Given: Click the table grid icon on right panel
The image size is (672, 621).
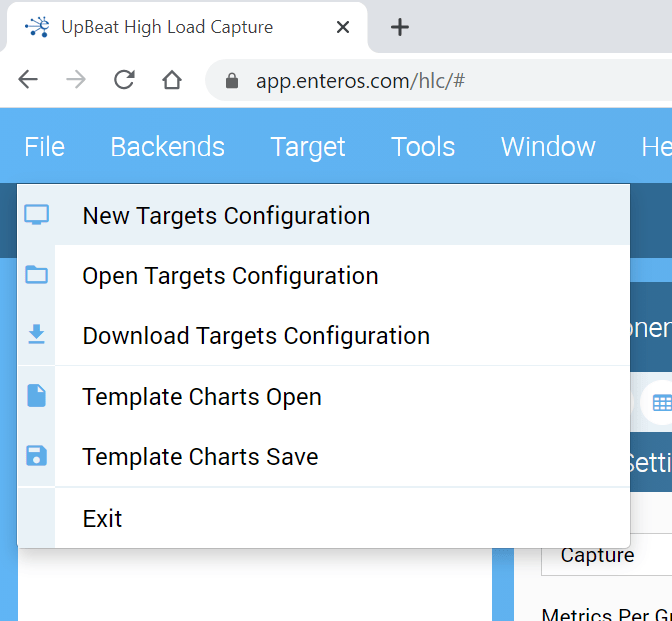Looking at the screenshot, I should [660, 402].
